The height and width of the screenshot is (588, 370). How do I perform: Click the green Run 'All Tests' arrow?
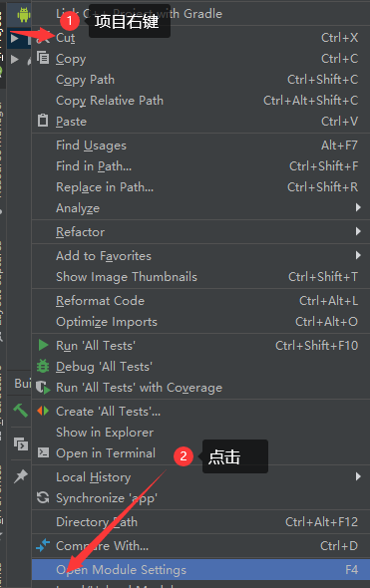(43, 345)
